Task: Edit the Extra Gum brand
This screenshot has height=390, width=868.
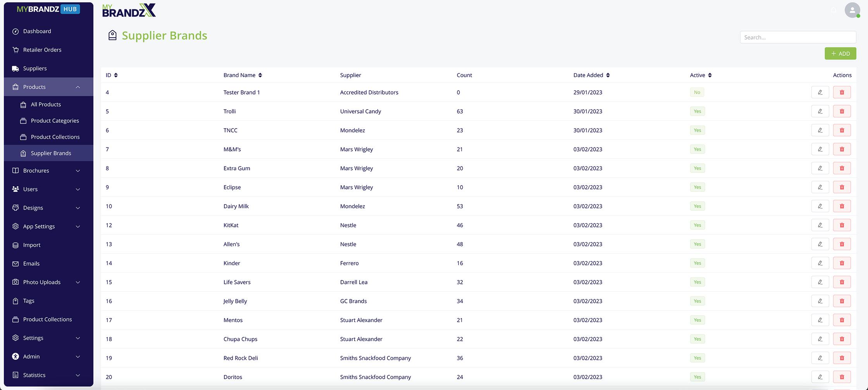Action: click(x=820, y=168)
